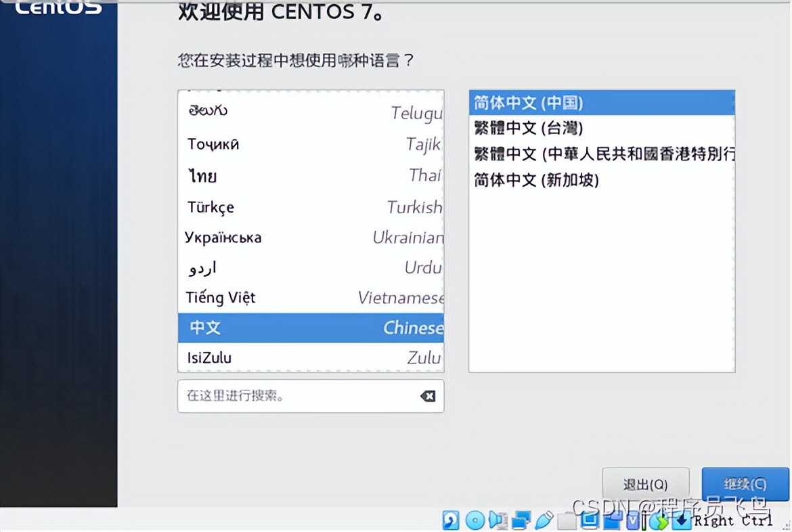The height and width of the screenshot is (532, 792).
Task: Select Telugu in the language list
Action: coord(311,111)
